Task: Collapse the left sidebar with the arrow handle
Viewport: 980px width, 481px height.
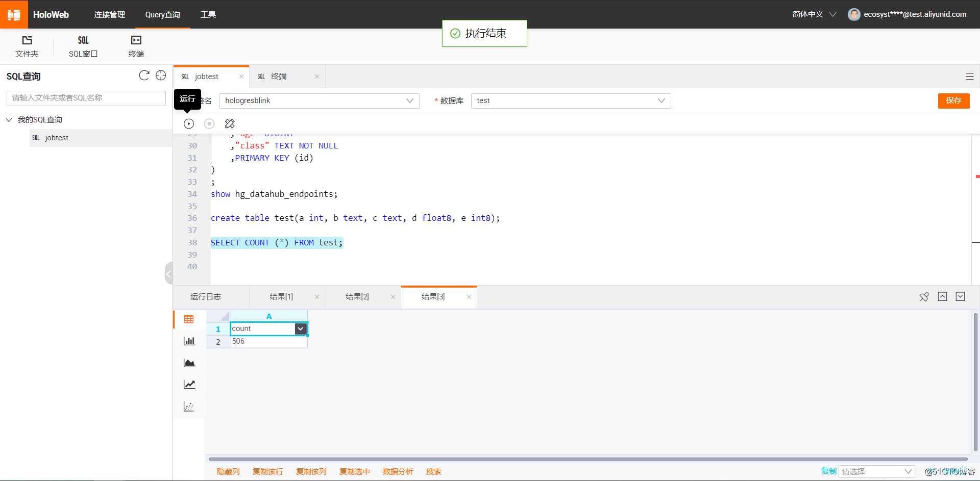Action: [x=168, y=273]
